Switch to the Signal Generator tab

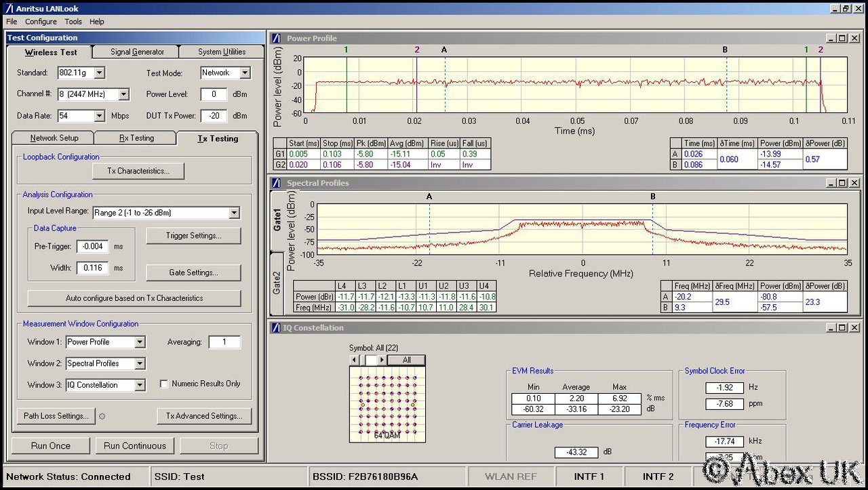point(137,52)
